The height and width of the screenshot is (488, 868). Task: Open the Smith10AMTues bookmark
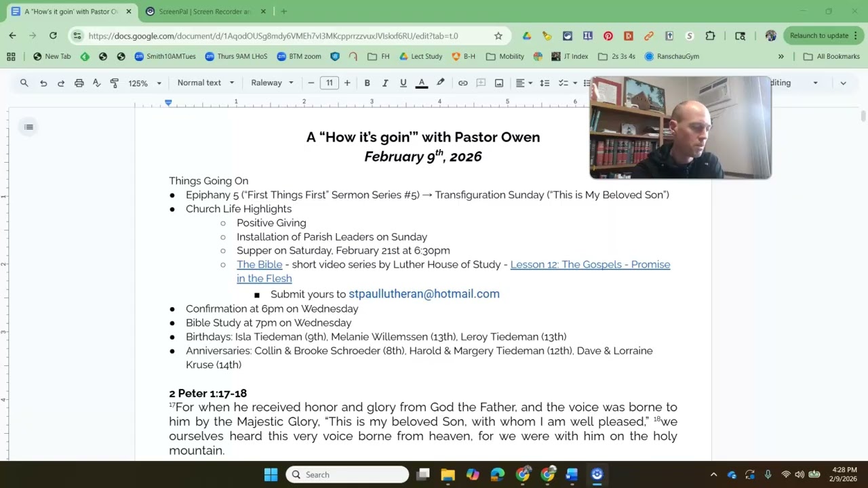click(x=165, y=56)
